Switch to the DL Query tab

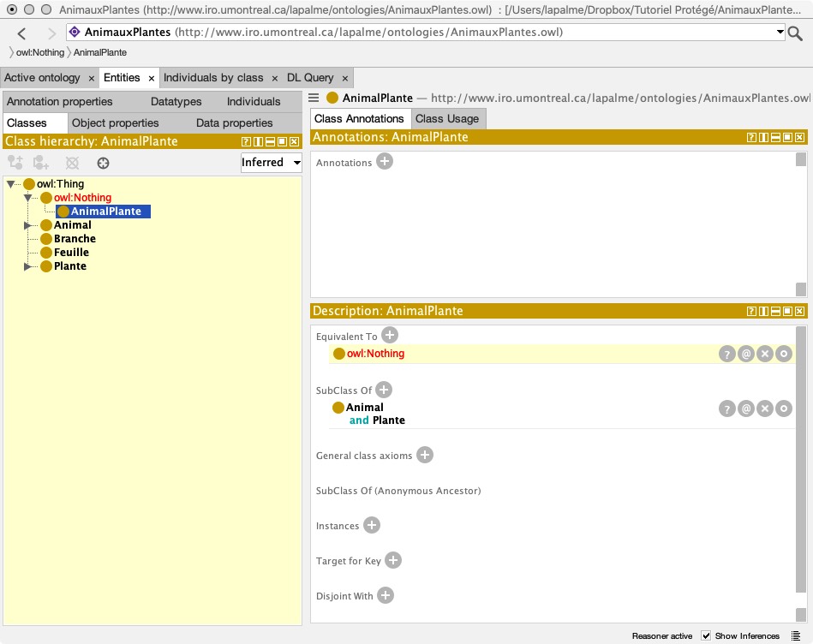point(310,78)
